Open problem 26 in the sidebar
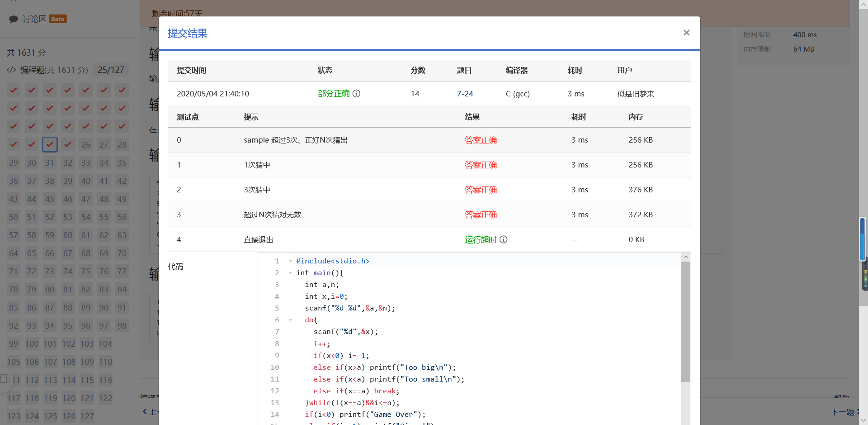 86,144
